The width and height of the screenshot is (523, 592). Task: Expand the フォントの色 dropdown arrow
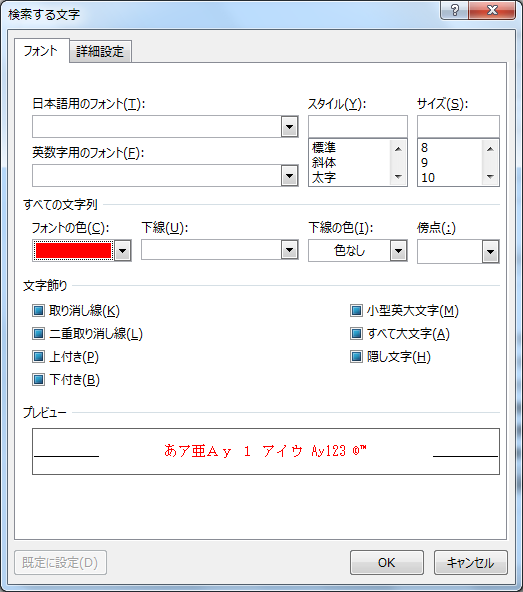click(123, 251)
